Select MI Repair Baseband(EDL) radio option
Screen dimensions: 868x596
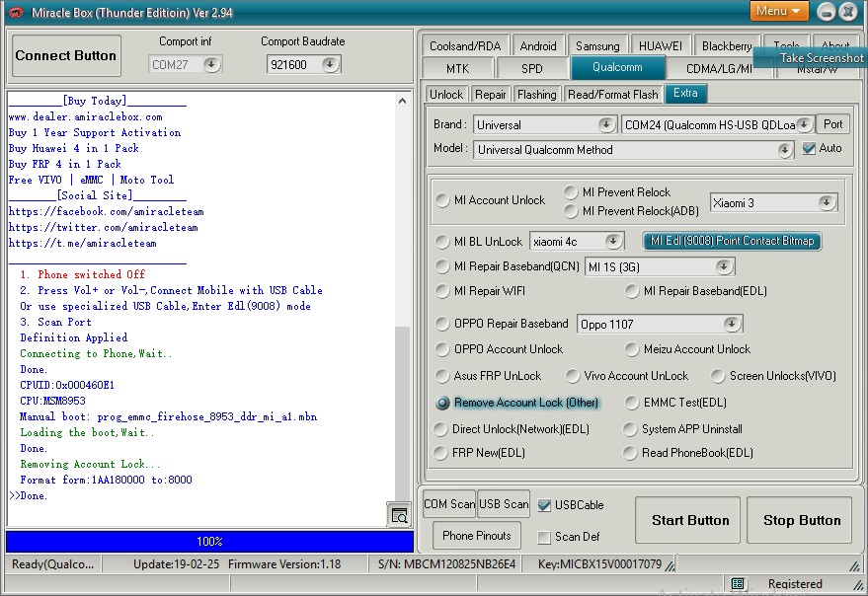point(632,291)
